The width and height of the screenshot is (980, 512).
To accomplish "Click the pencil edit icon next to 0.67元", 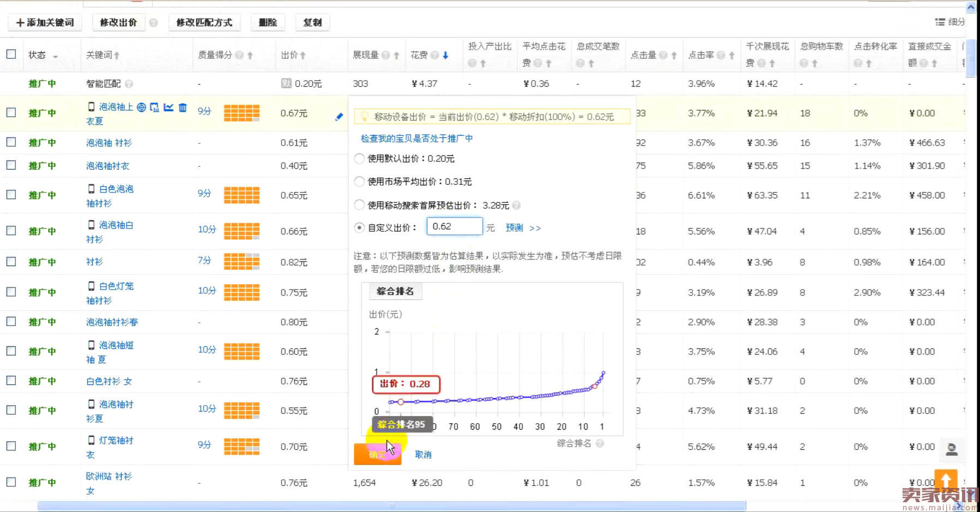I will coord(339,116).
